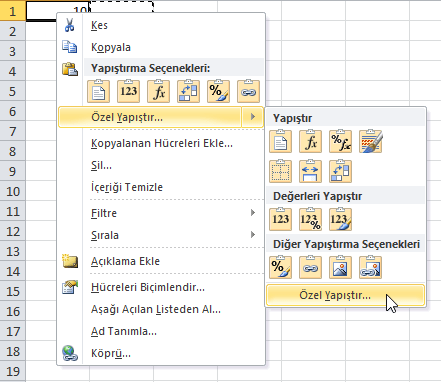Viewport: 441px width, 382px height.
Task: Expand the Sırala submenu arrow
Action: (x=253, y=235)
